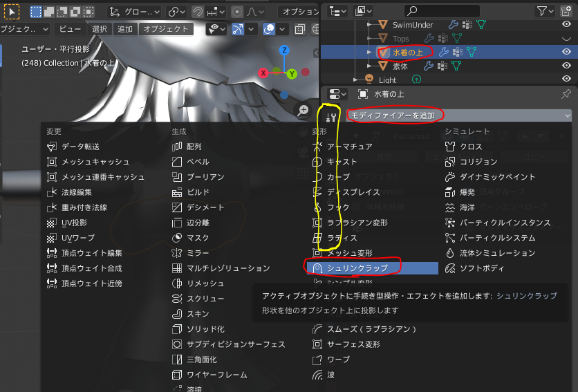
Task: Toggle viewport overlays button
Action: (x=269, y=29)
